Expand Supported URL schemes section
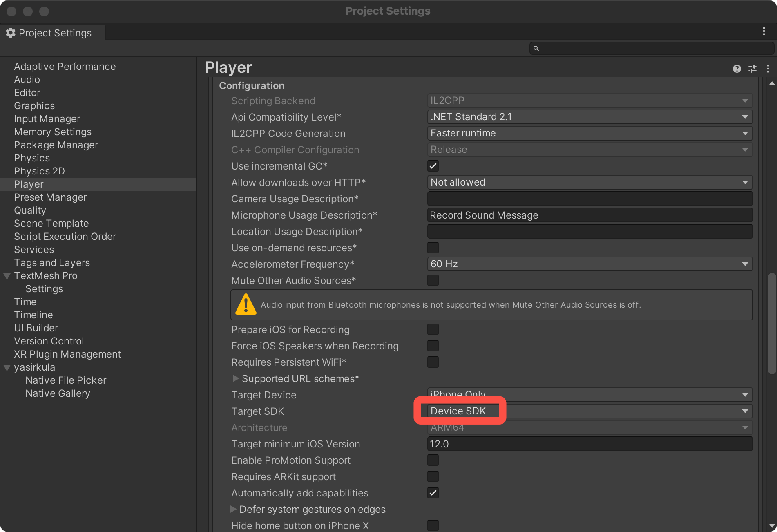 (236, 378)
